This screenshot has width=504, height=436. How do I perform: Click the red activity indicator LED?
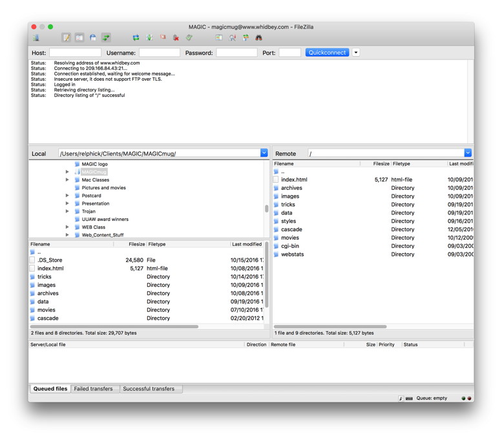pyautogui.click(x=469, y=399)
